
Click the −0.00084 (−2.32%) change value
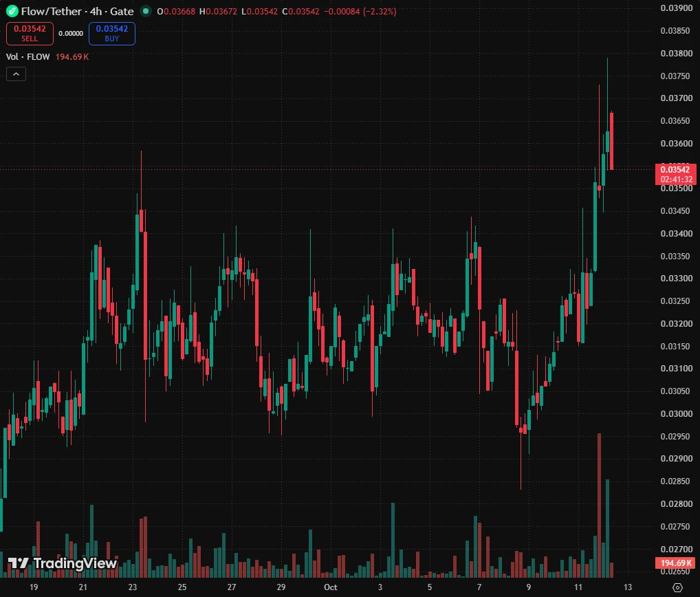pos(360,11)
